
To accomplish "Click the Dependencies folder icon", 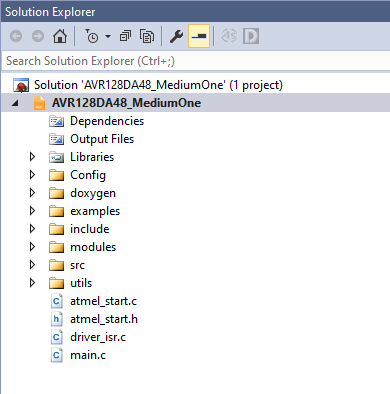I will pyautogui.click(x=56, y=121).
